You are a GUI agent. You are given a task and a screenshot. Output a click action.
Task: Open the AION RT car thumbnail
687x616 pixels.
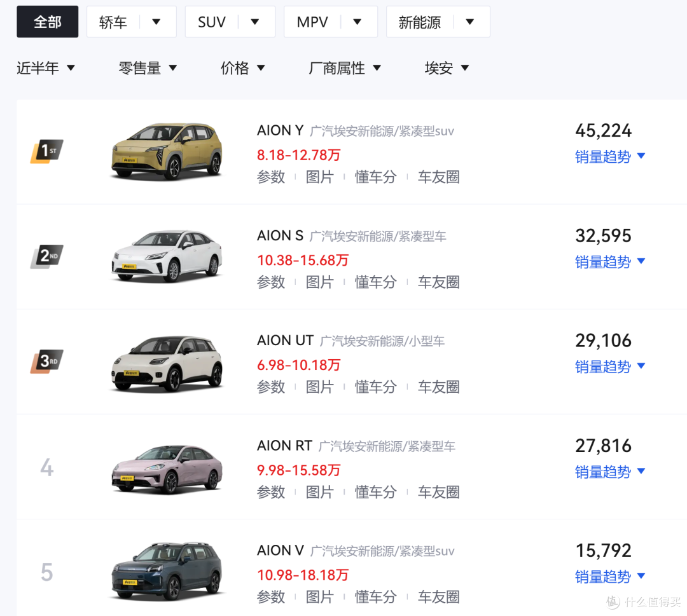167,469
